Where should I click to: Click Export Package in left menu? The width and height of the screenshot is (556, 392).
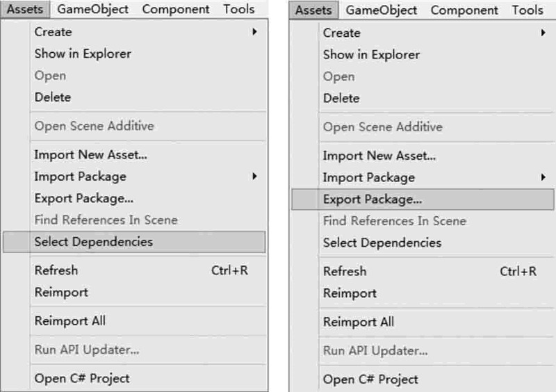click(x=84, y=199)
